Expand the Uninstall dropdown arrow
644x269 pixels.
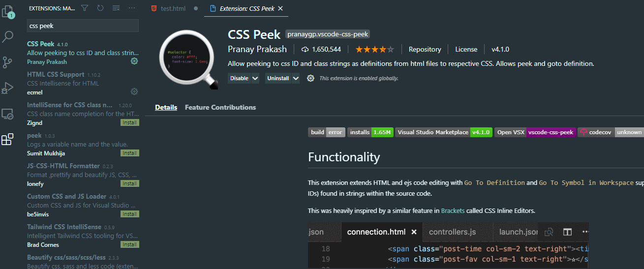295,78
